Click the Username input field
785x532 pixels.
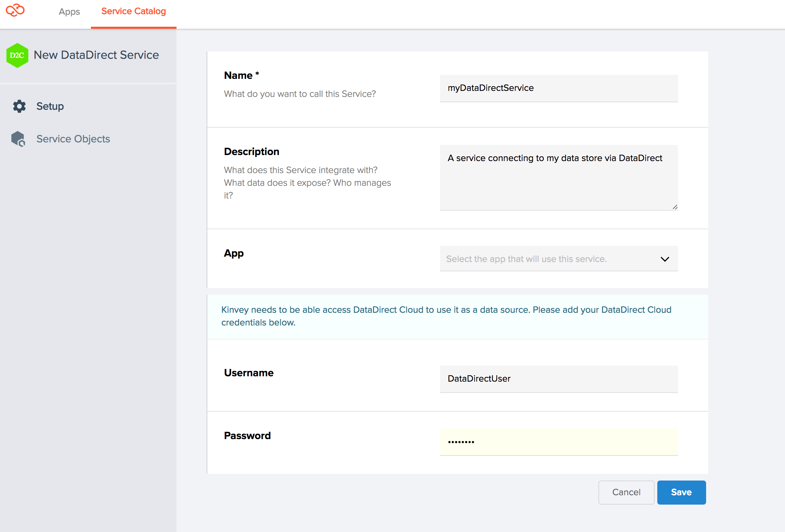point(559,378)
